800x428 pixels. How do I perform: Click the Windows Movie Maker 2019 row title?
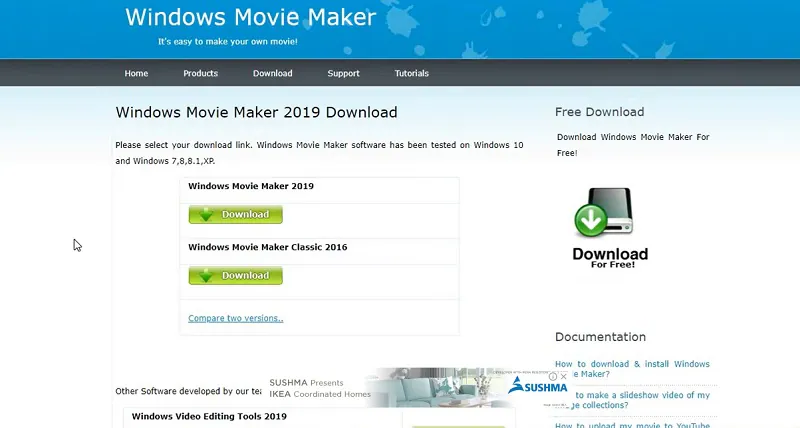[251, 186]
